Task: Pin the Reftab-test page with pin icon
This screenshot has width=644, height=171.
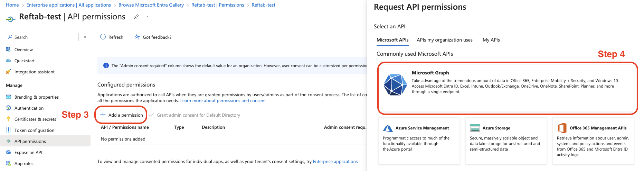Action: (x=136, y=17)
